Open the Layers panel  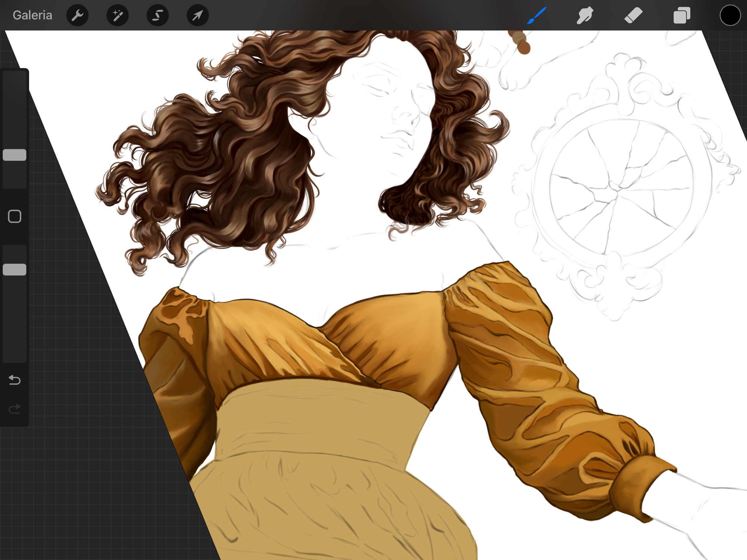click(682, 15)
